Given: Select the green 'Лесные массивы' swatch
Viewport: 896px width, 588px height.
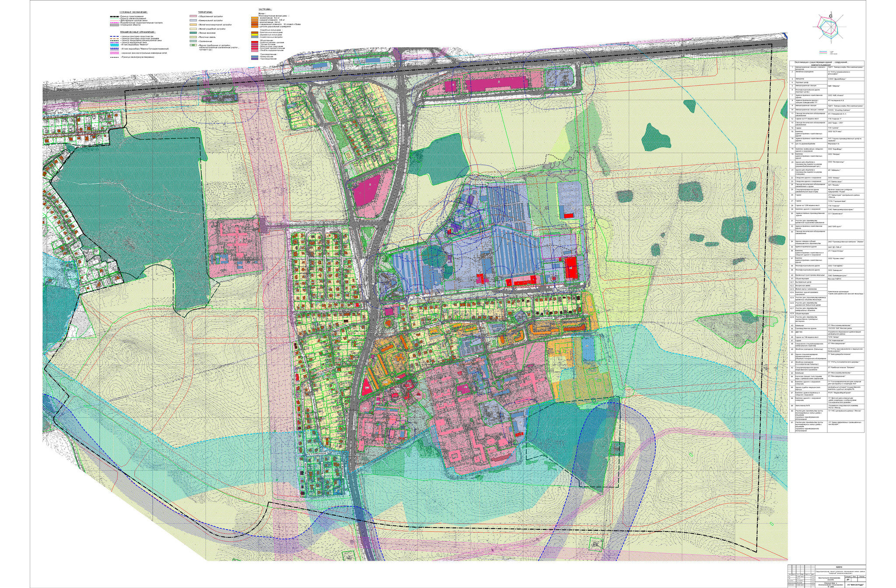Looking at the screenshot, I should click(193, 33).
